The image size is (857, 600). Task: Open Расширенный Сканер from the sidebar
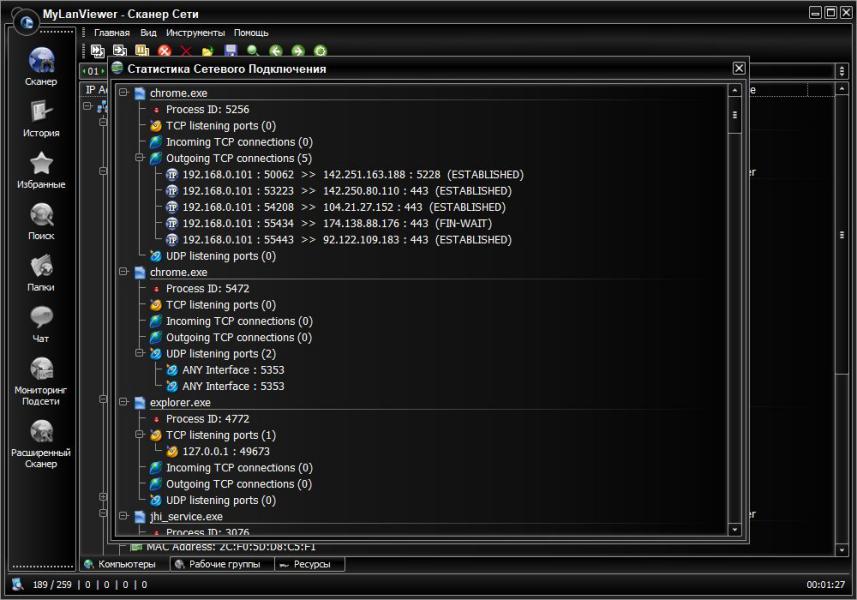click(41, 442)
